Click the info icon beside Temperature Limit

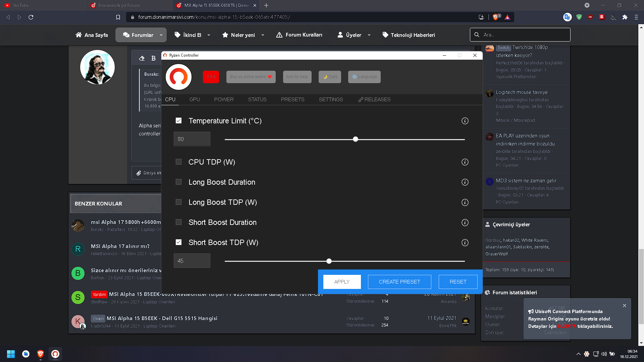pyautogui.click(x=465, y=121)
